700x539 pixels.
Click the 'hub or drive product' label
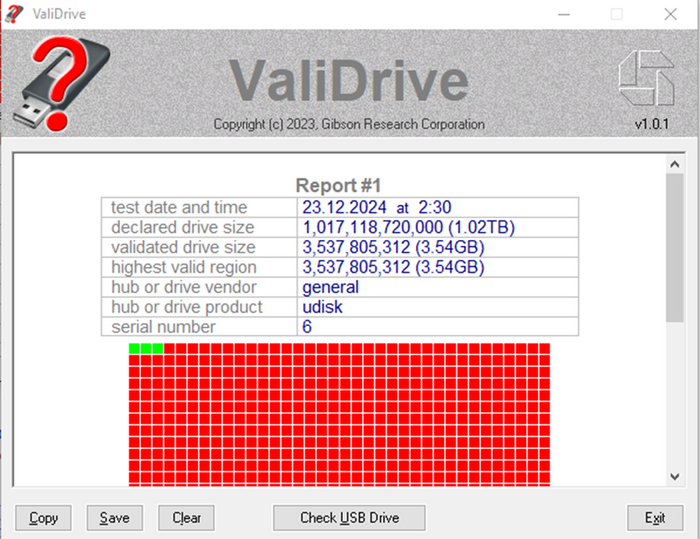tap(187, 307)
